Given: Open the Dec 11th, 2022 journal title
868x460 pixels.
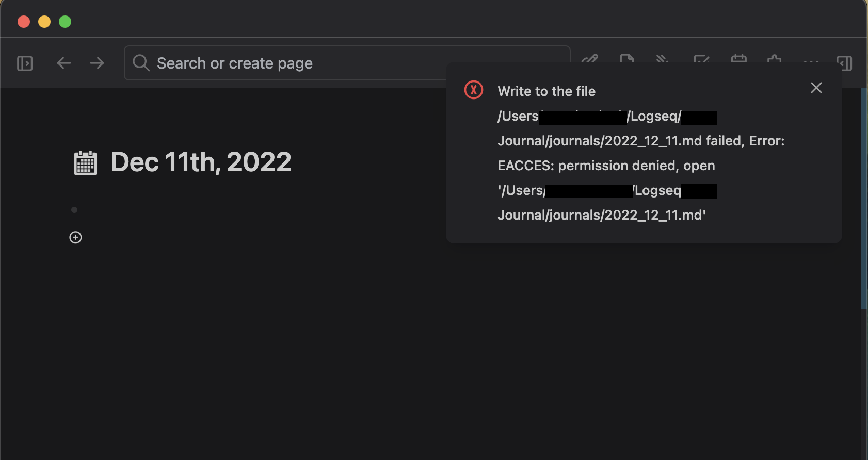Looking at the screenshot, I should point(201,162).
